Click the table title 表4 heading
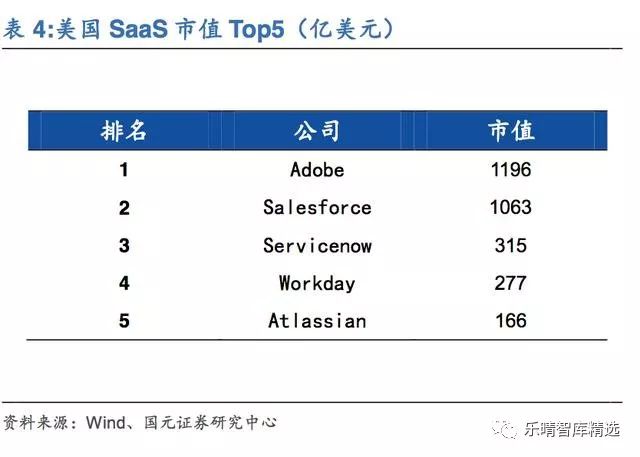The height and width of the screenshot is (457, 640). click(199, 29)
